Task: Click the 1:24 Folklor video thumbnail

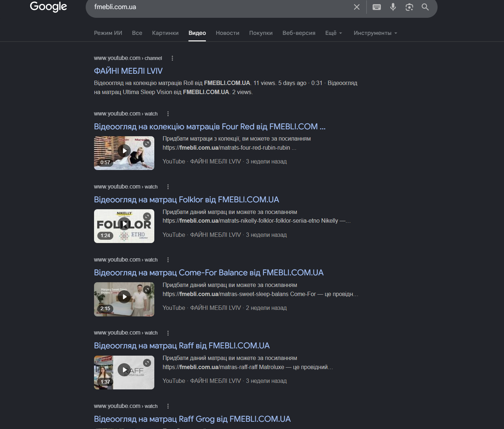Action: coord(124,226)
